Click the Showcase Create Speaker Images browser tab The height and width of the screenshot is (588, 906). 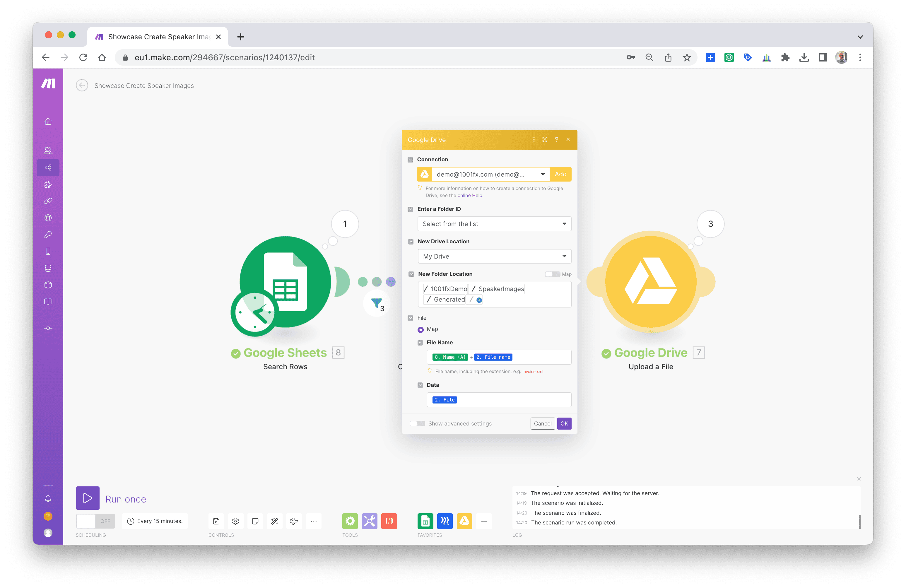pos(158,37)
